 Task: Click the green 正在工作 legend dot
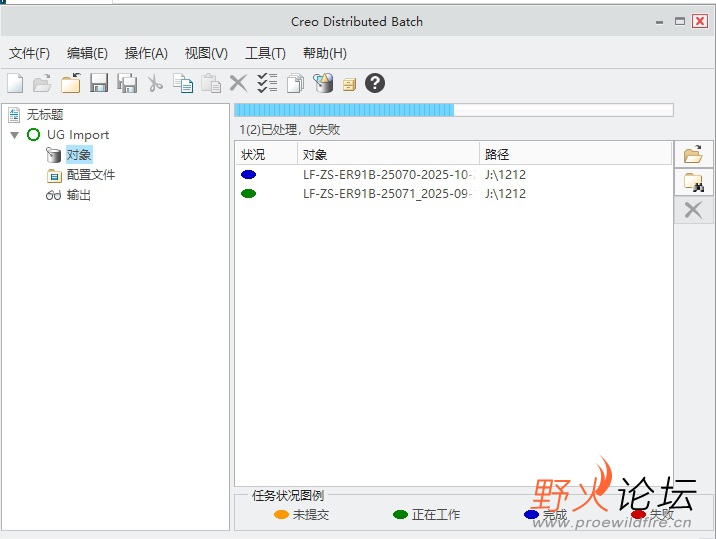(400, 515)
